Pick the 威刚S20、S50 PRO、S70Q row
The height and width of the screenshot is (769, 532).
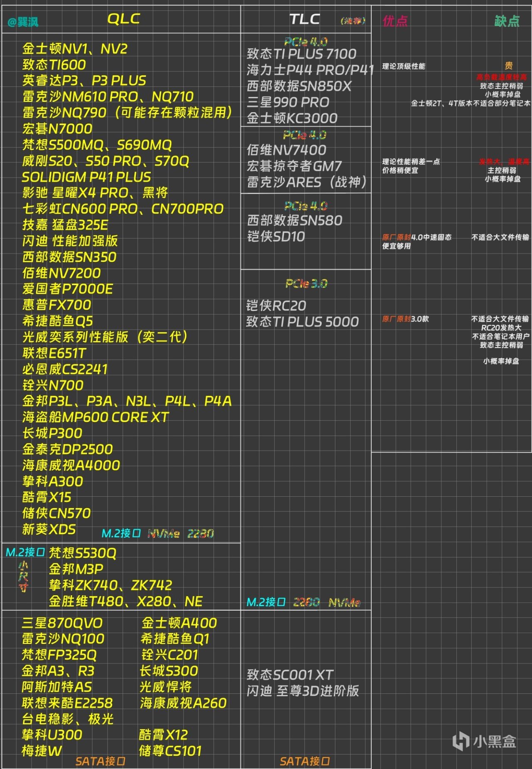(x=106, y=161)
